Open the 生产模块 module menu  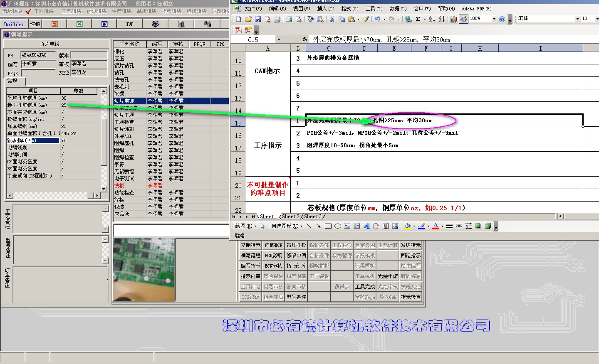tap(122, 11)
